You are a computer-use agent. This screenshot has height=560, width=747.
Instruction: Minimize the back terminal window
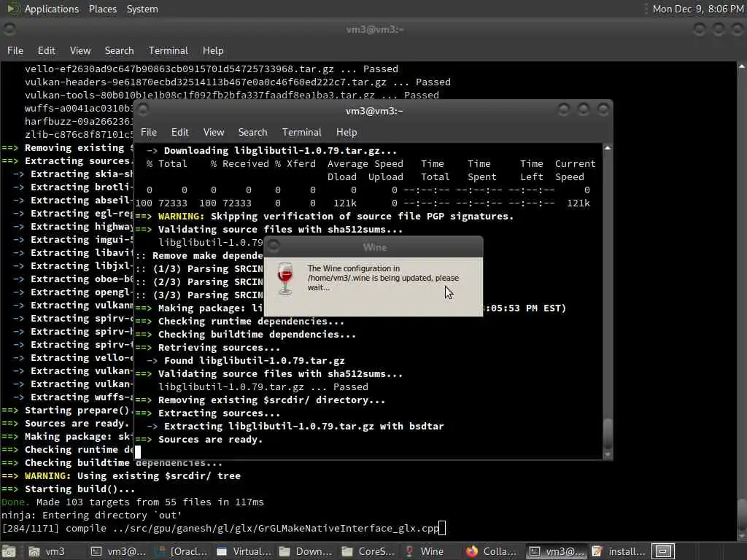tap(700, 29)
